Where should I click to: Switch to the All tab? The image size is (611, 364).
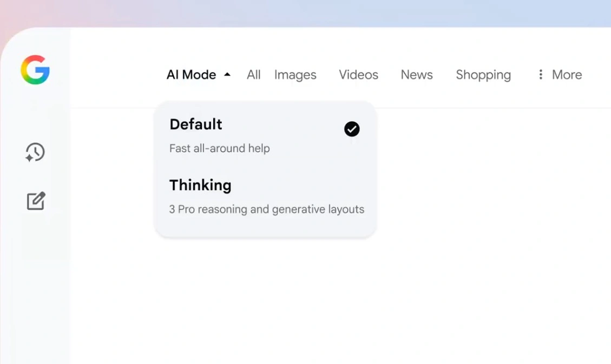click(254, 74)
